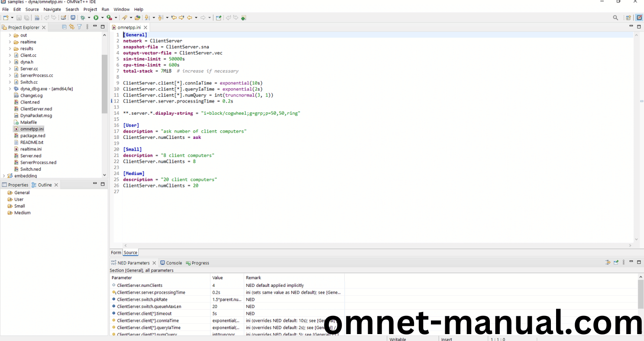Expand the dyna_dbg.exe tree node
This screenshot has width=644, height=341.
tap(10, 89)
